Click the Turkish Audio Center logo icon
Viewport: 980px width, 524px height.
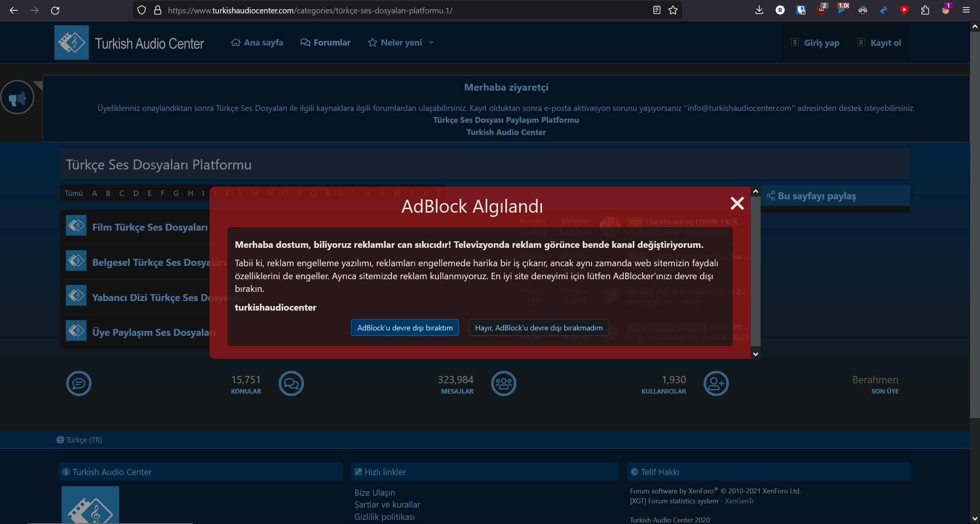coord(71,42)
